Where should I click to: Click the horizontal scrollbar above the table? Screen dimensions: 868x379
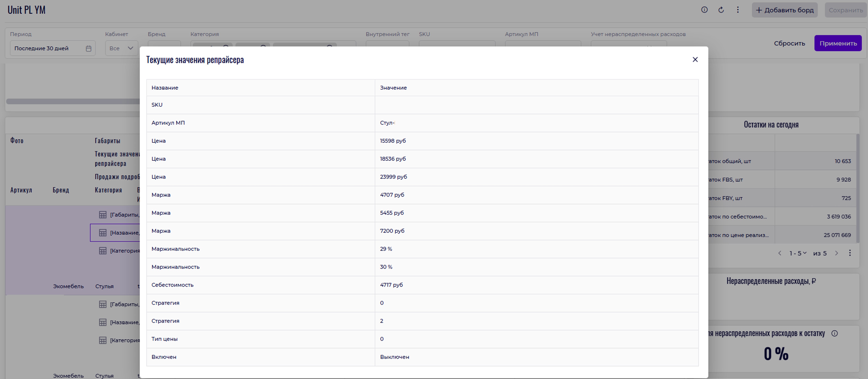(x=72, y=101)
